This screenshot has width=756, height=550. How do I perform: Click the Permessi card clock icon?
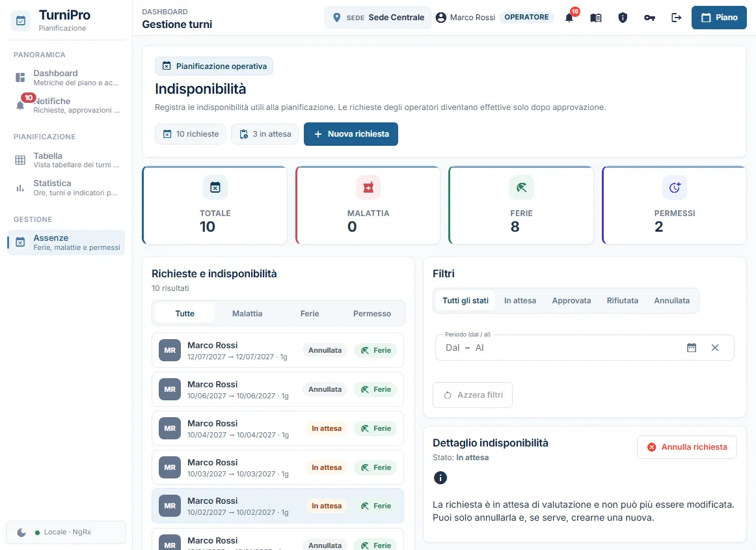tap(675, 187)
